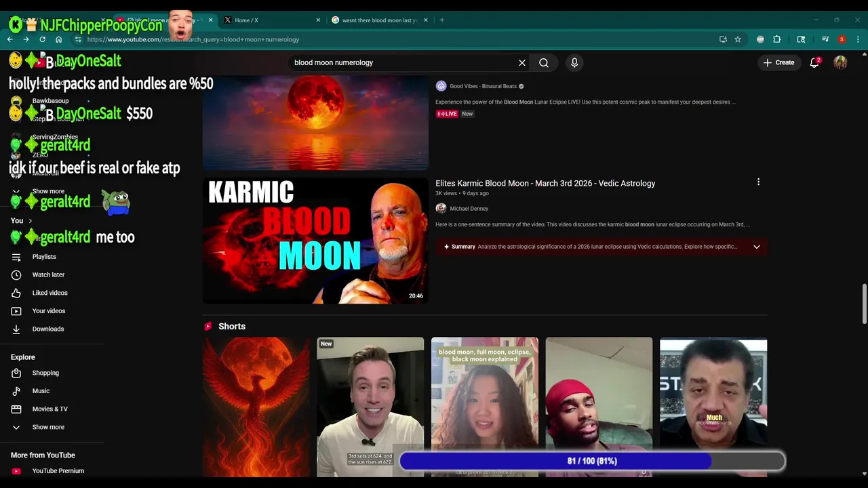Click the Music note icon
Viewport: 868px width, 488px height.
pyautogui.click(x=16, y=391)
